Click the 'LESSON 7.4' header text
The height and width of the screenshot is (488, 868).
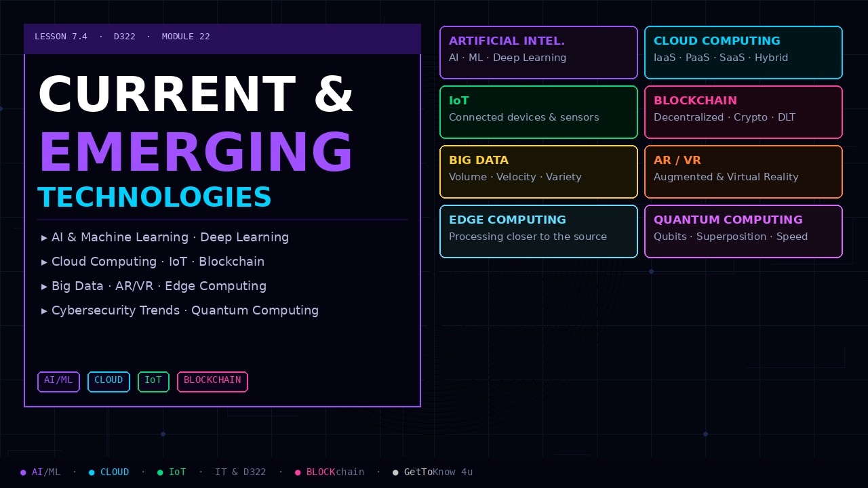tap(61, 37)
